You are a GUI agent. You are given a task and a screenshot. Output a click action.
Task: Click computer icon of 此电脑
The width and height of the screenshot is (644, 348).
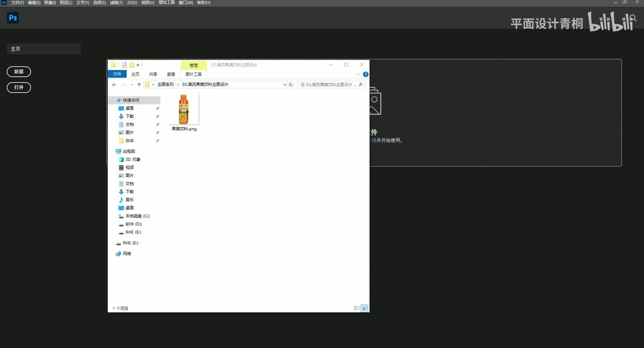pyautogui.click(x=118, y=151)
